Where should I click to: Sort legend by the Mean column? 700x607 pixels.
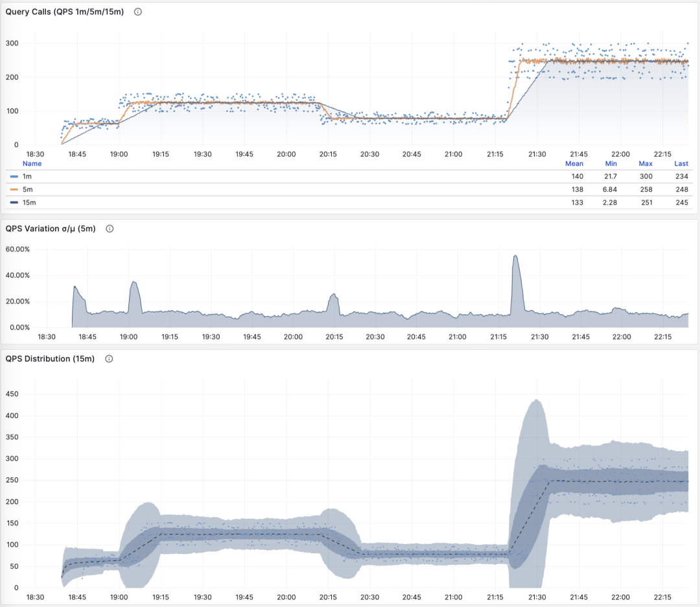(x=574, y=164)
